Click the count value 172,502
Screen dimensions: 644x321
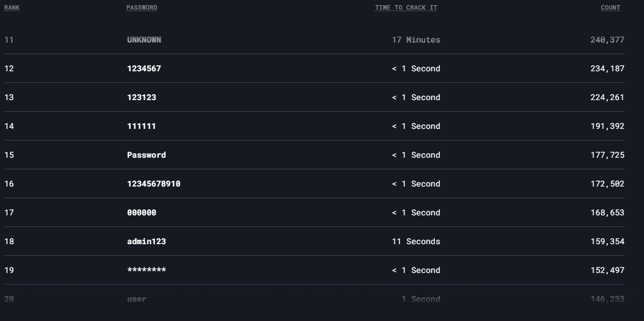click(x=607, y=184)
